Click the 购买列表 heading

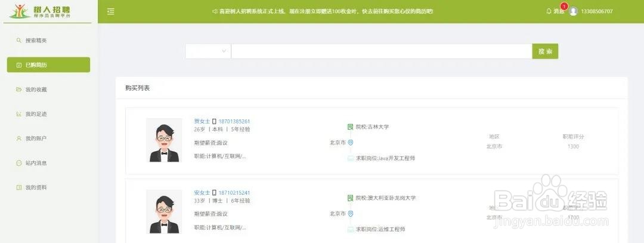tap(138, 88)
